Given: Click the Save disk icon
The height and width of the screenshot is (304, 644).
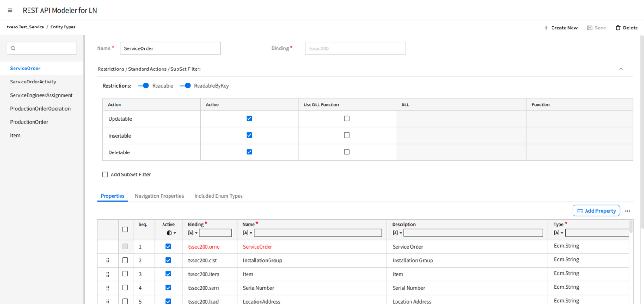Looking at the screenshot, I should [590, 28].
